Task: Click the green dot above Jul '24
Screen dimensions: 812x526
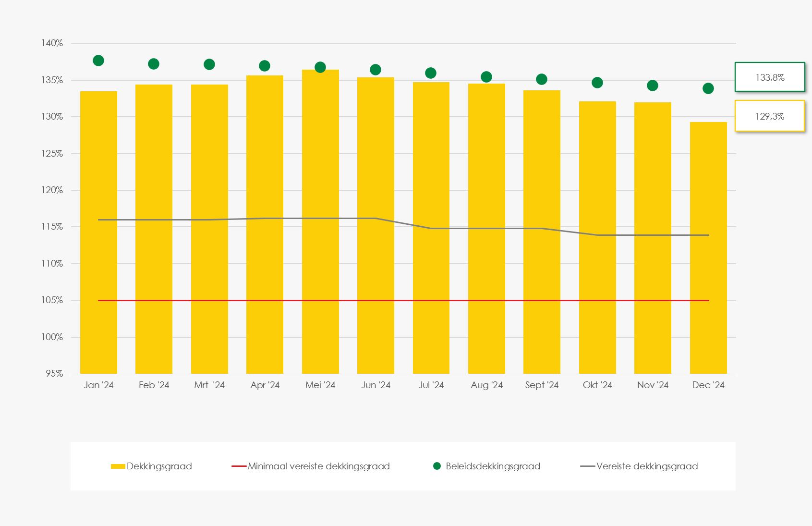Action: [431, 73]
